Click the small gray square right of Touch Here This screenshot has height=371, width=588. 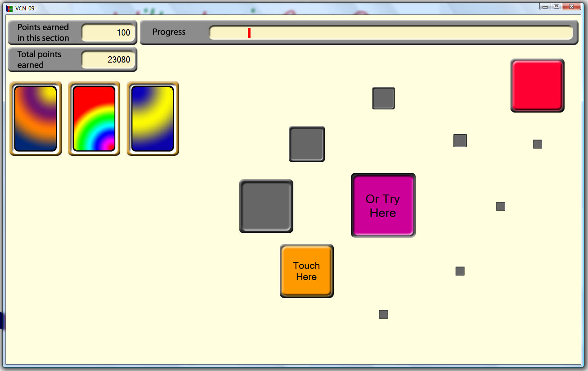(460, 271)
